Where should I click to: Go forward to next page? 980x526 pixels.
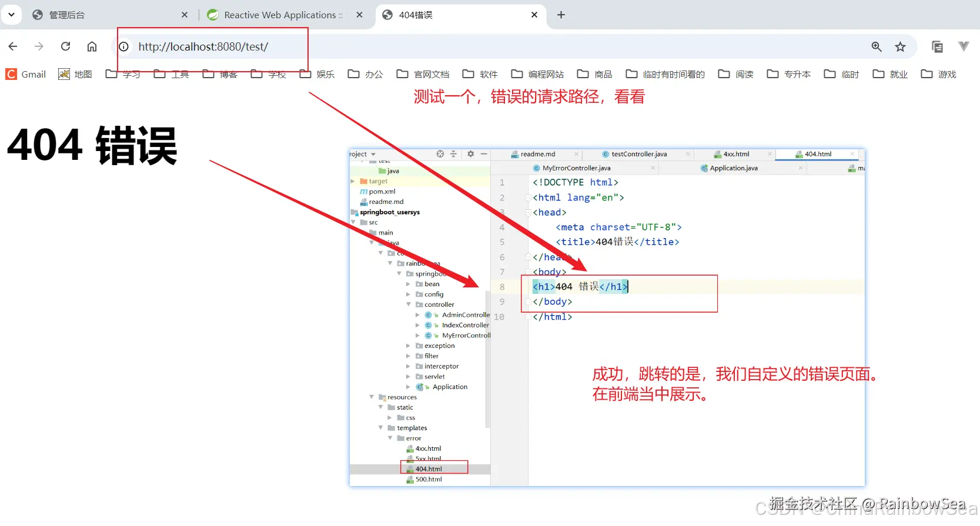pos(39,46)
